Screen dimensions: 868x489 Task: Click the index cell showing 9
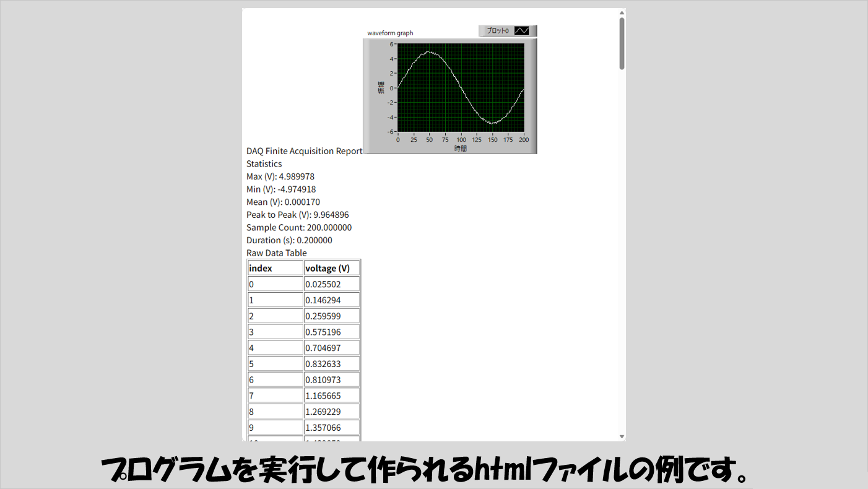pyautogui.click(x=276, y=427)
